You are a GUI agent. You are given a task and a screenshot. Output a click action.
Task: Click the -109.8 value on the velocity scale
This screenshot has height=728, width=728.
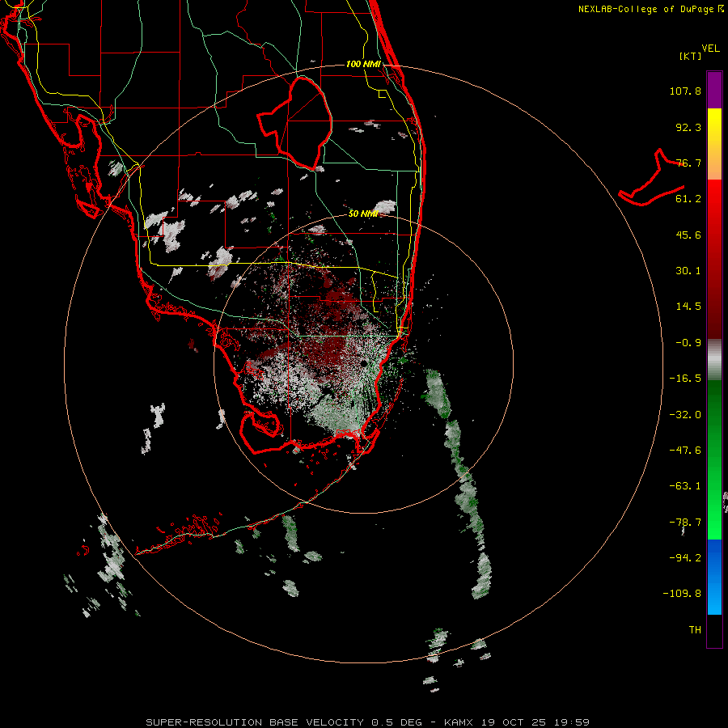682,594
